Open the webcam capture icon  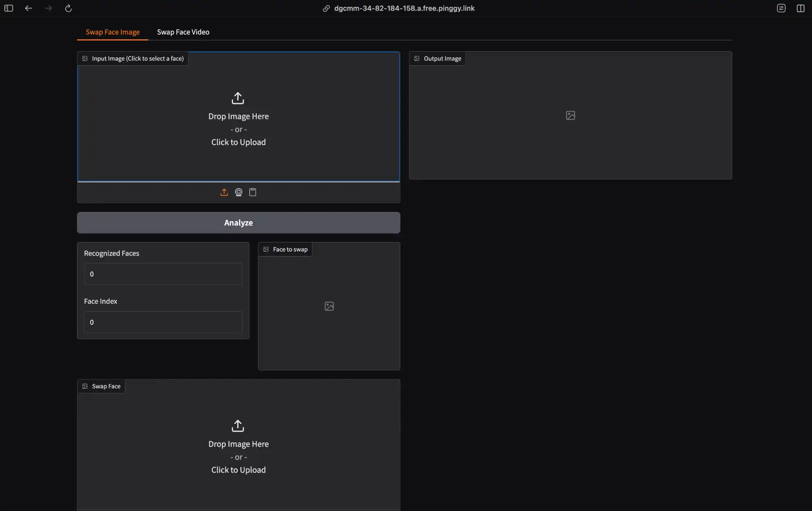pos(238,192)
